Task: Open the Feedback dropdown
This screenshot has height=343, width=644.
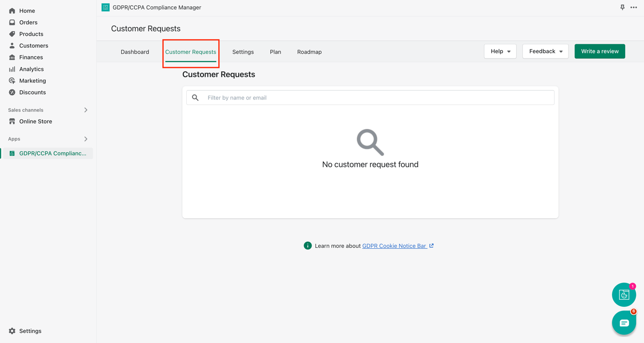Action: [x=545, y=51]
